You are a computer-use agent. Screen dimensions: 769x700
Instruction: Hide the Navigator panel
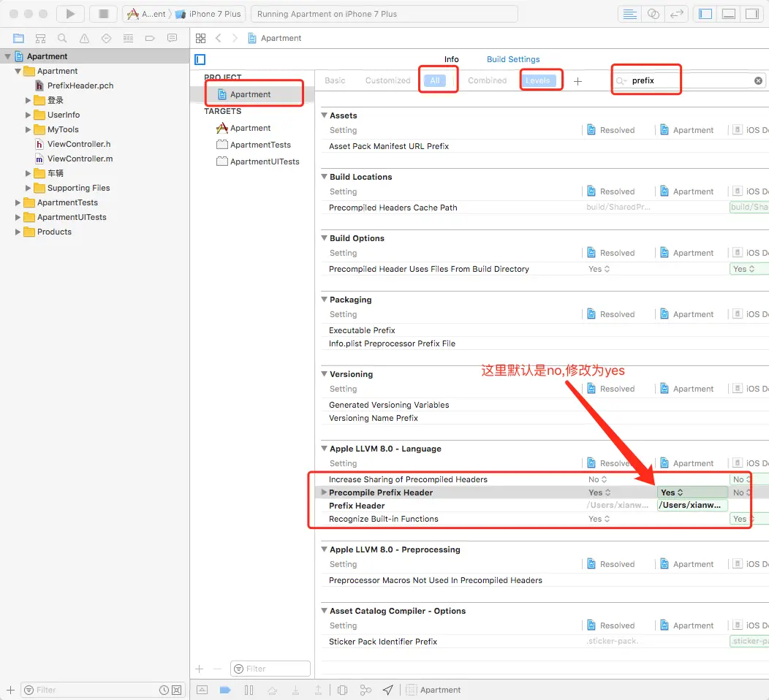(705, 14)
